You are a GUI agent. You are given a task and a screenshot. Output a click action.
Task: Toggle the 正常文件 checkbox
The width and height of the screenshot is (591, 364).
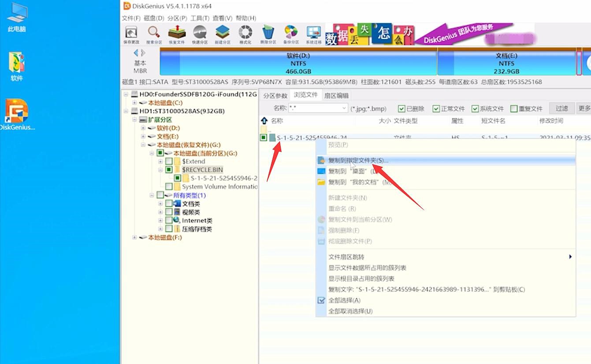(436, 109)
